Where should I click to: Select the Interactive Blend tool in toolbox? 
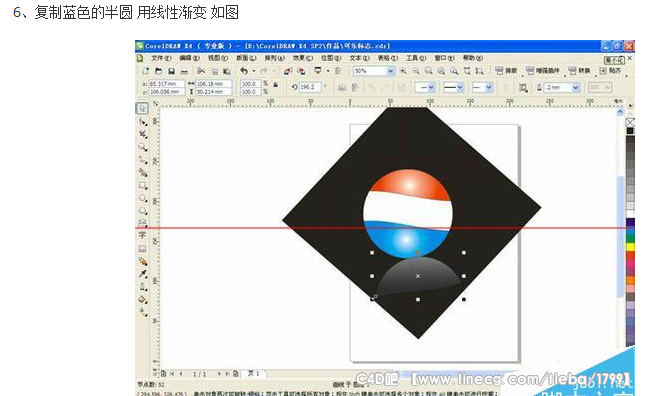coord(143,261)
